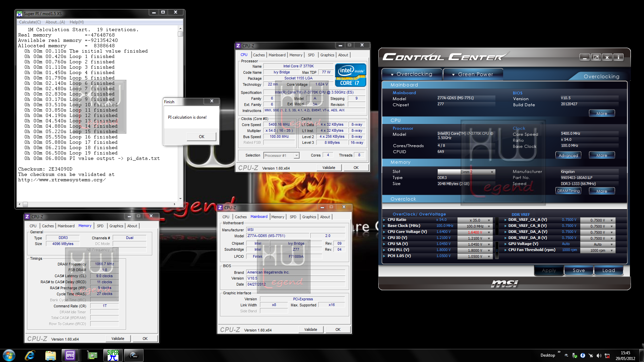Click Load in Control Center
The height and width of the screenshot is (362, 644).
(x=608, y=270)
